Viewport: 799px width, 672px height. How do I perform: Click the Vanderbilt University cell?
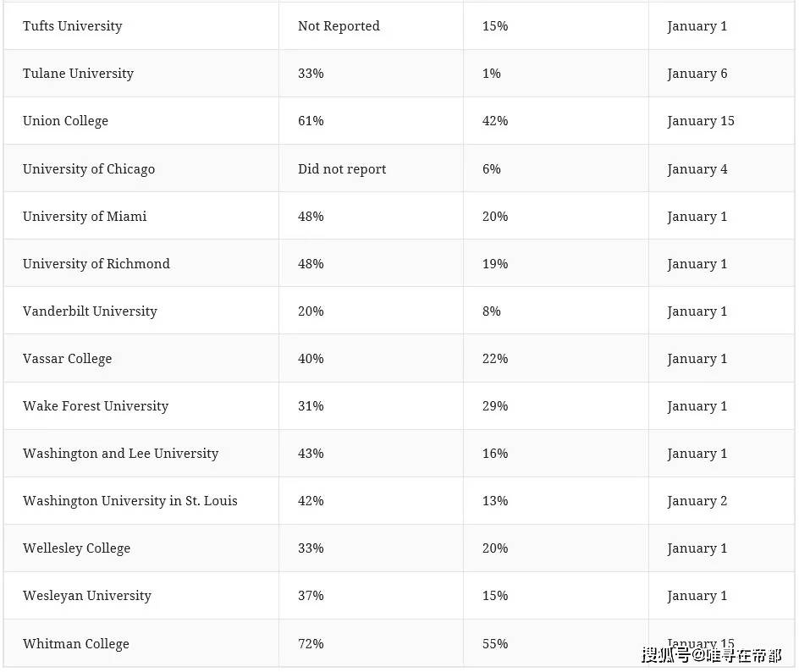(90, 311)
